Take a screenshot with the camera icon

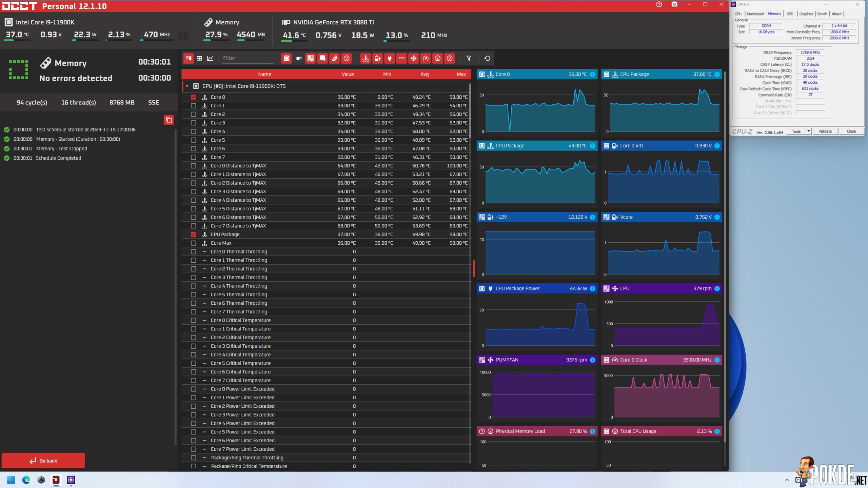(674, 4)
